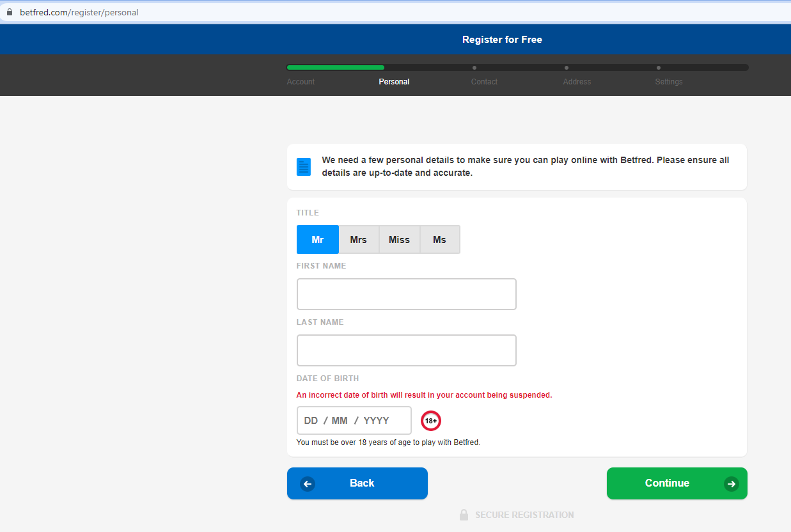The width and height of the screenshot is (791, 532).
Task: Go to the Account step
Action: [301, 82]
